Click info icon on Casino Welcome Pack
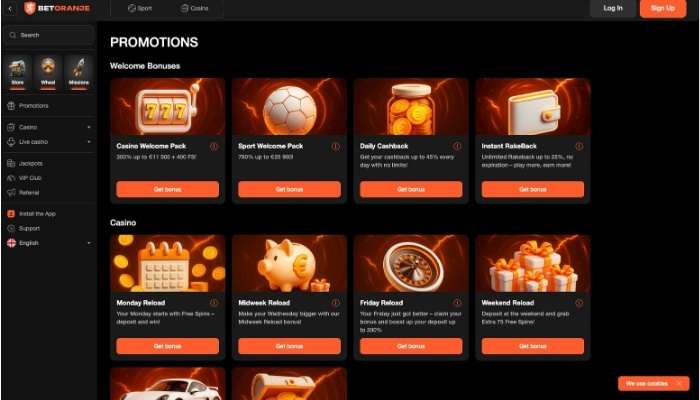700x400 pixels. (214, 146)
